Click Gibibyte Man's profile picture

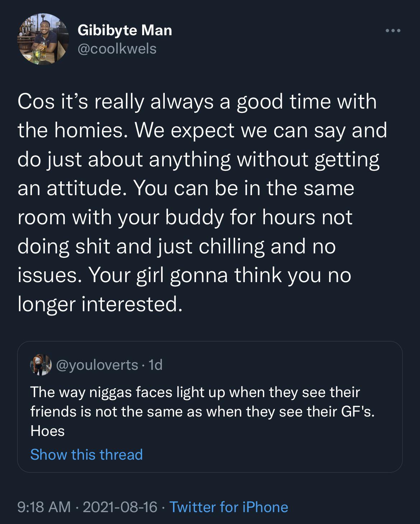click(43, 39)
